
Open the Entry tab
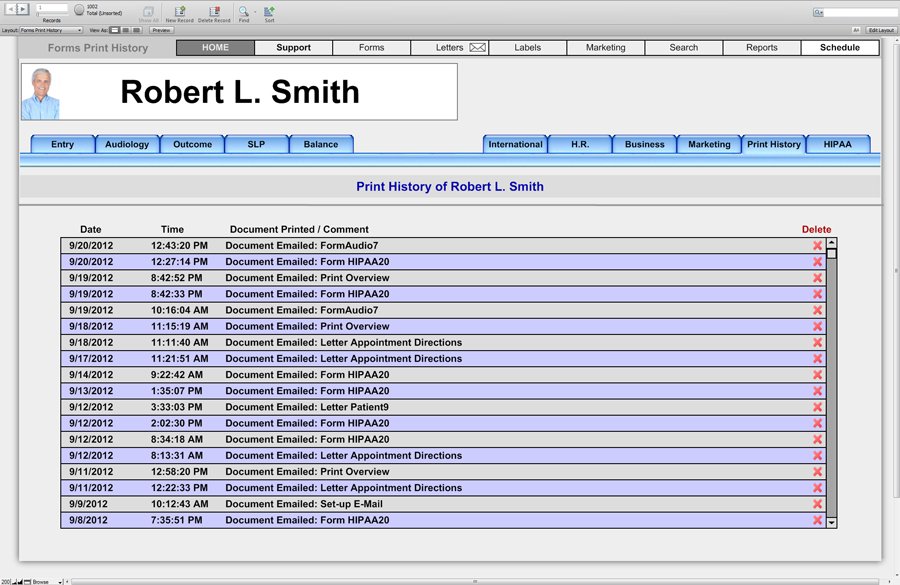[x=63, y=144]
